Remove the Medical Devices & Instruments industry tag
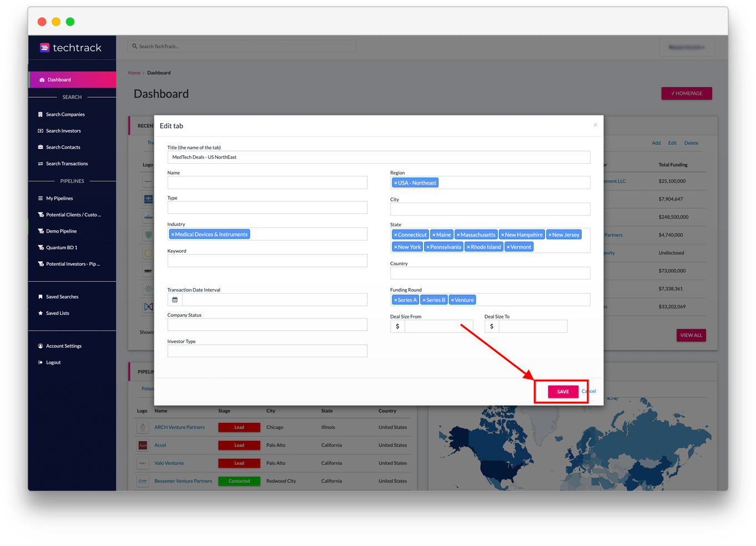Image resolution: width=756 pixels, height=546 pixels. point(173,234)
